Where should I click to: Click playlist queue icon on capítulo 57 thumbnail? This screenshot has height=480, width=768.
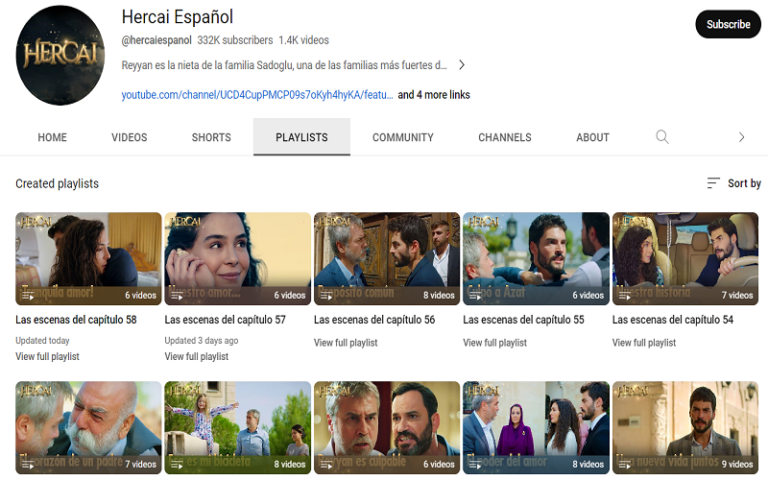[177, 295]
